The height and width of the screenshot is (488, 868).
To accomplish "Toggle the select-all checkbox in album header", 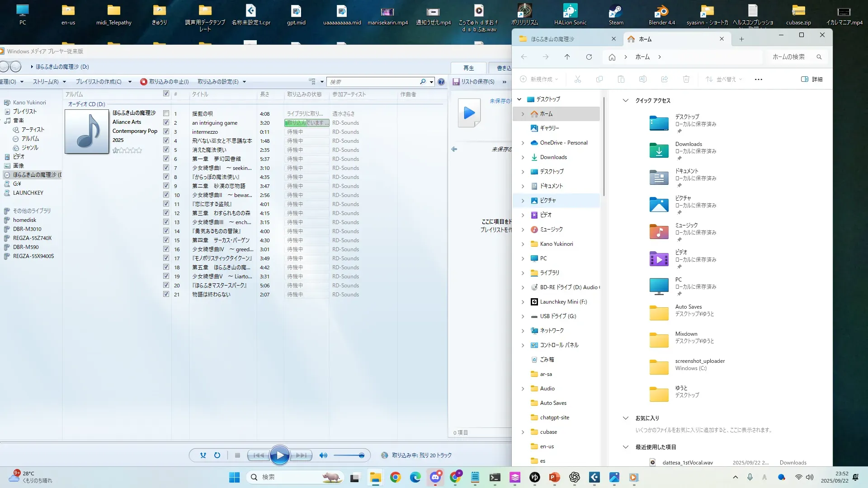I will coord(166,94).
